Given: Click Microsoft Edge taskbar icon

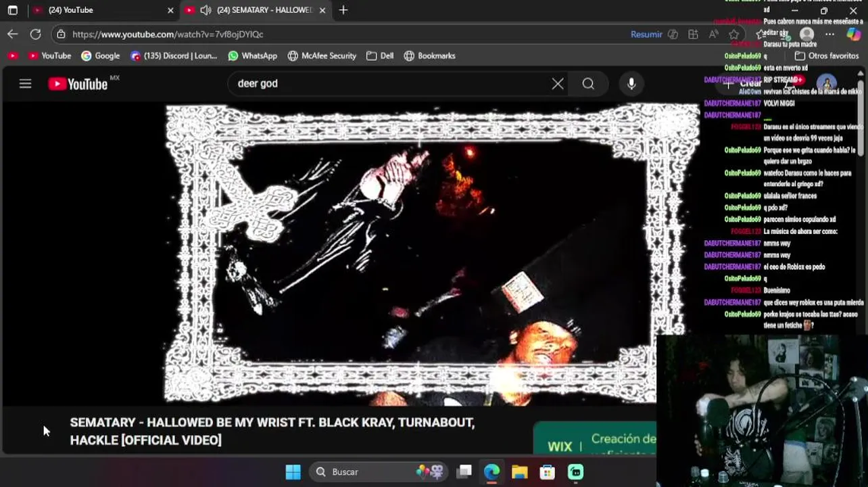Looking at the screenshot, I should pyautogui.click(x=491, y=472).
